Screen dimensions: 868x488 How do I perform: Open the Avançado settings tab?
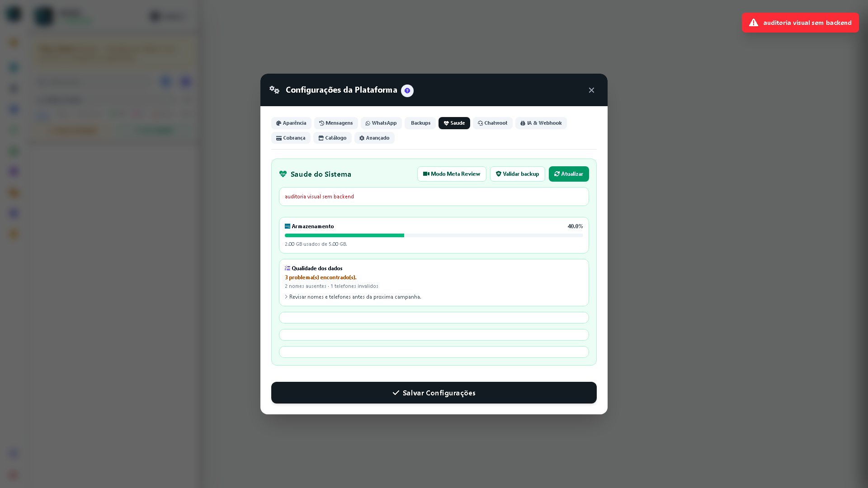pos(374,138)
